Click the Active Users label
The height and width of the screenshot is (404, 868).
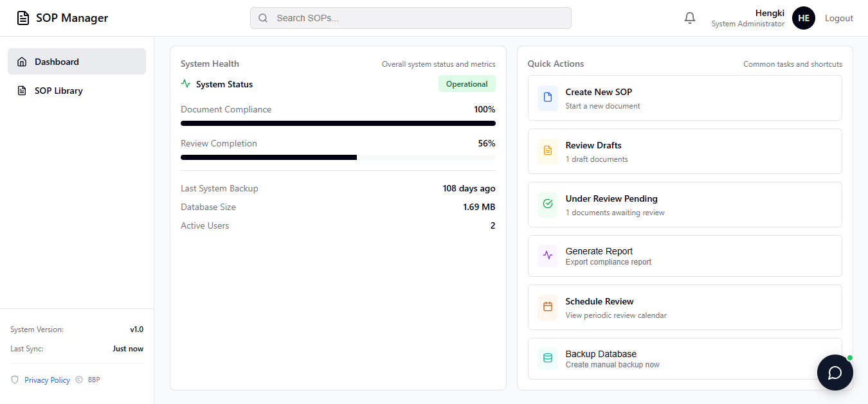[204, 225]
